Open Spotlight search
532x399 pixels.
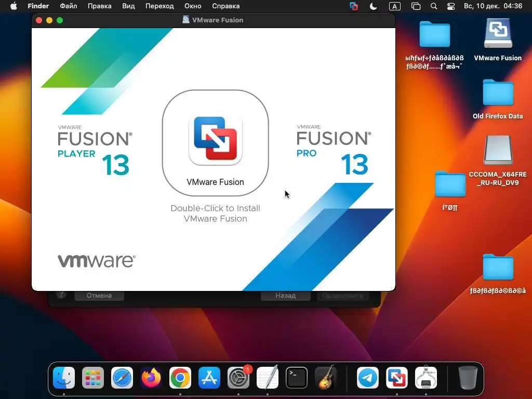pyautogui.click(x=434, y=6)
